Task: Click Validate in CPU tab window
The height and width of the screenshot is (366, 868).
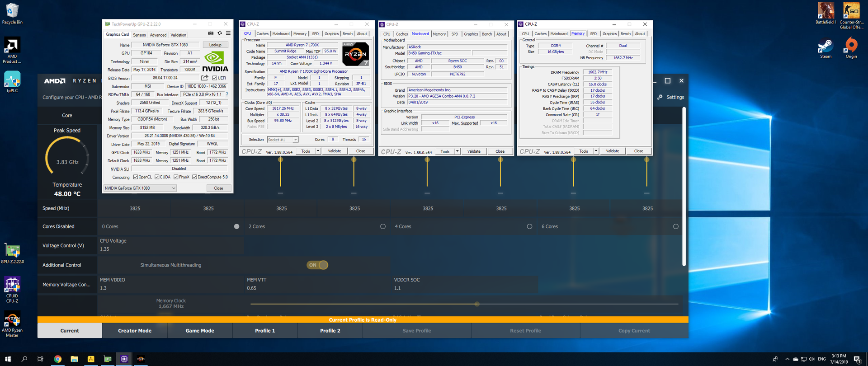Action: (x=335, y=151)
